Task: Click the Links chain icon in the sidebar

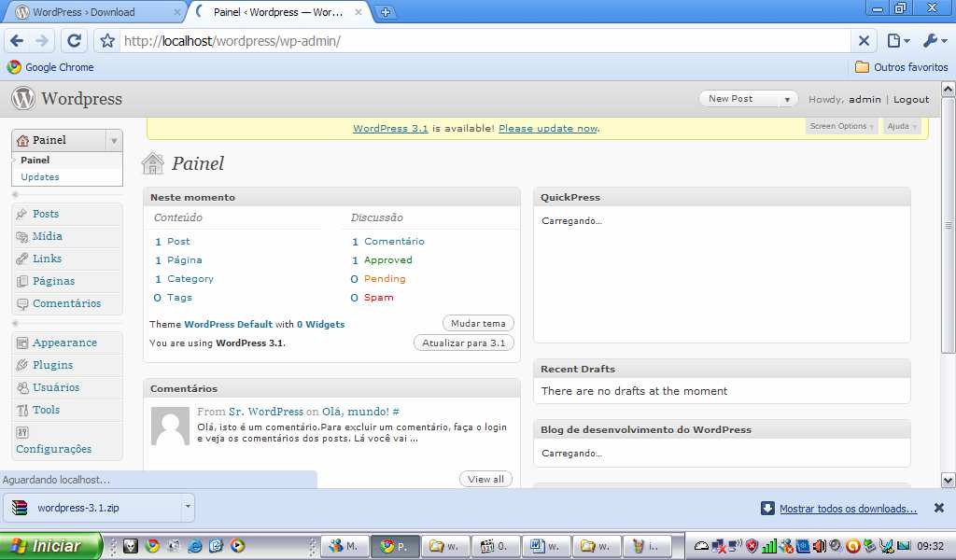Action: tap(22, 259)
